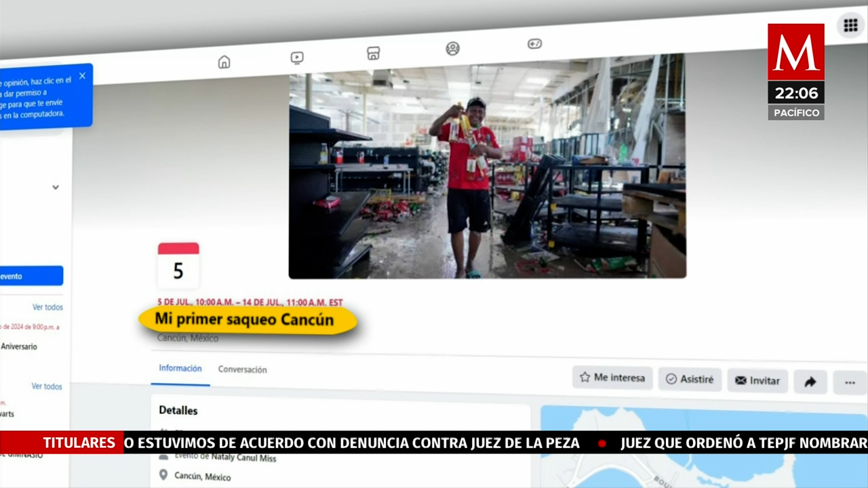The image size is (868, 488).
Task: Click the event title Mi primer saqueo Cancún
Action: coord(244,319)
